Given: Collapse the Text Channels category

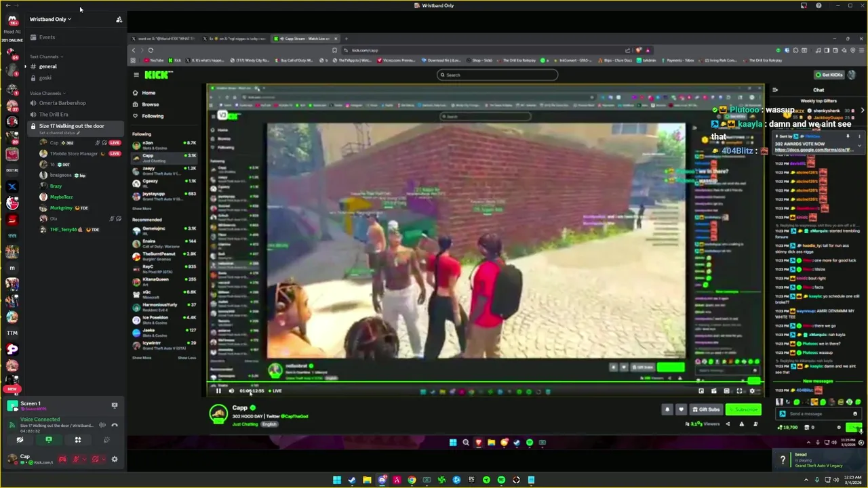Looking at the screenshot, I should point(45,57).
